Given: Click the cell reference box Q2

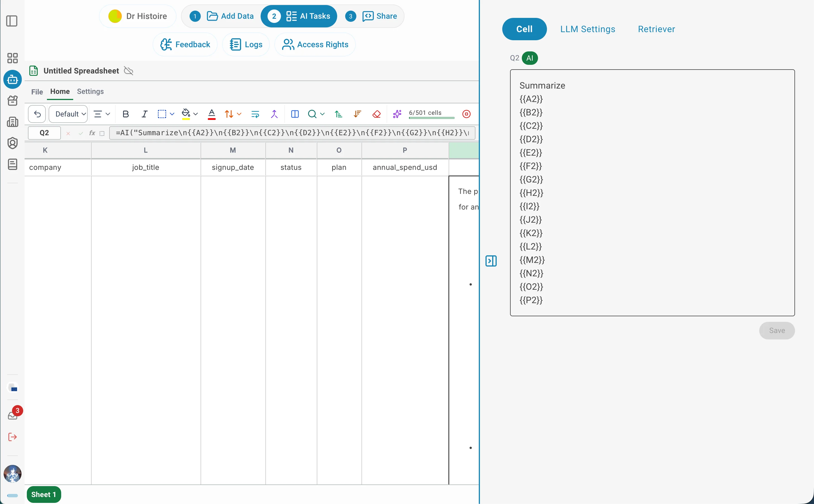Looking at the screenshot, I should point(44,133).
